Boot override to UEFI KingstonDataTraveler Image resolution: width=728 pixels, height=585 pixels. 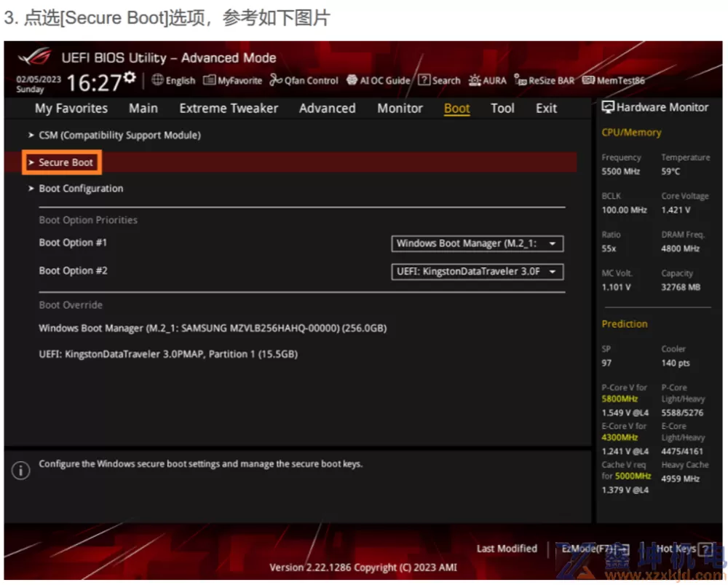tap(168, 354)
